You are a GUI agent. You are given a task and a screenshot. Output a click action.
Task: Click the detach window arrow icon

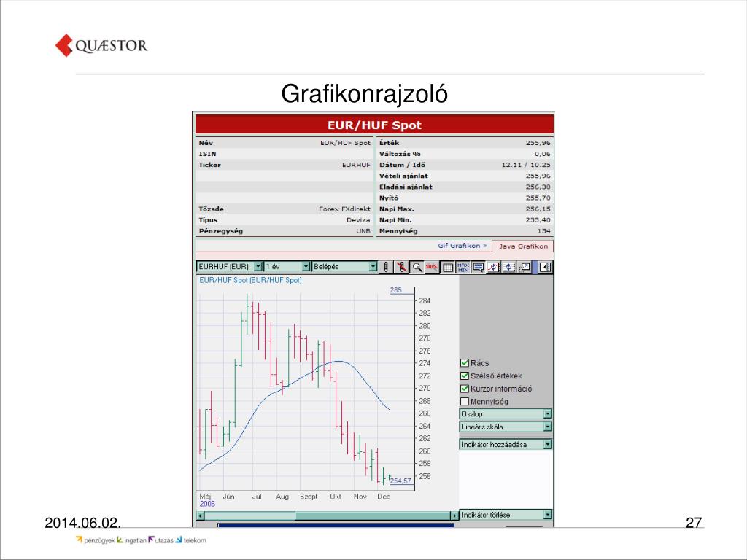pyautogui.click(x=525, y=267)
